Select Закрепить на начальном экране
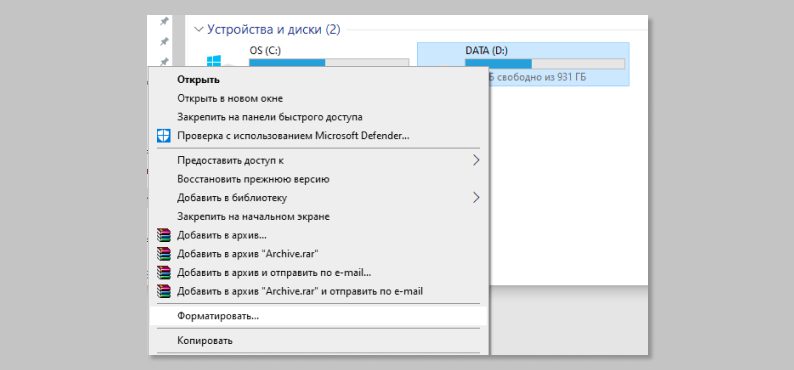This screenshot has width=794, height=370. [253, 217]
